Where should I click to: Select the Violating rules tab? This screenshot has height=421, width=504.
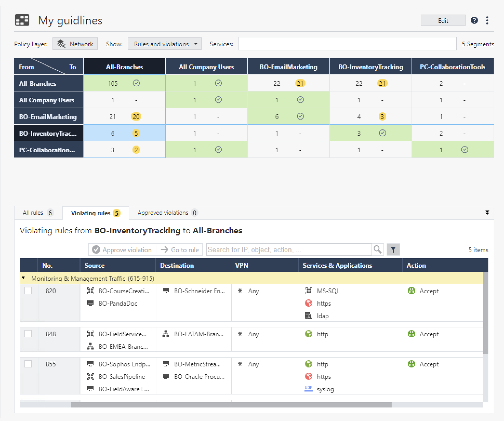tap(96, 213)
